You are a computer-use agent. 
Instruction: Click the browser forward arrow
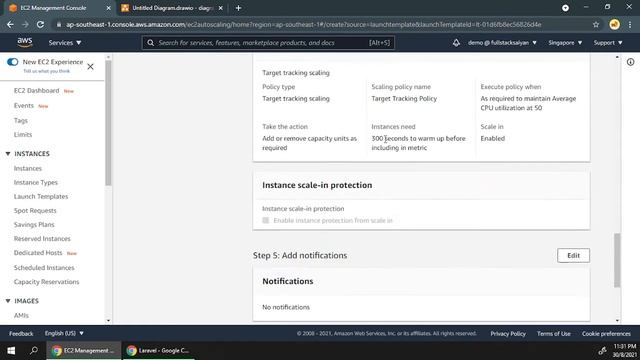pyautogui.click(x=25, y=24)
